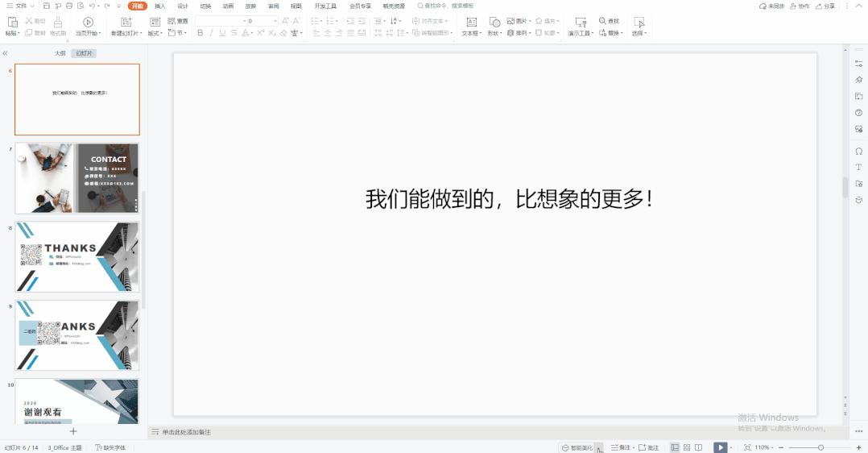Screen dimensions: 868x453
Task: Click the search command input field
Action: tap(446, 6)
